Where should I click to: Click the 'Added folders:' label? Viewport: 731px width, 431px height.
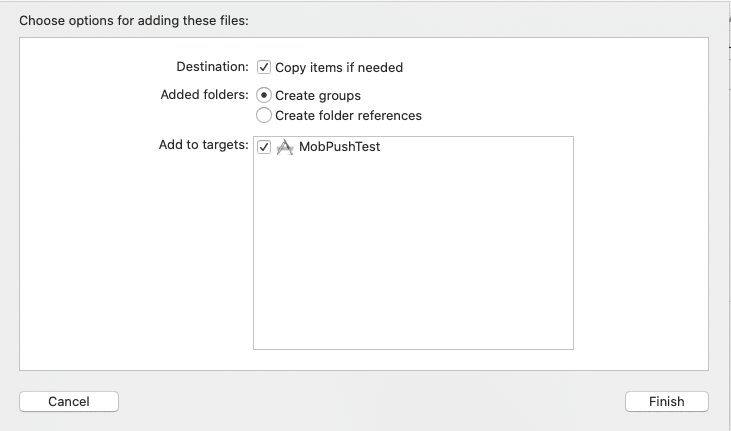(204, 95)
